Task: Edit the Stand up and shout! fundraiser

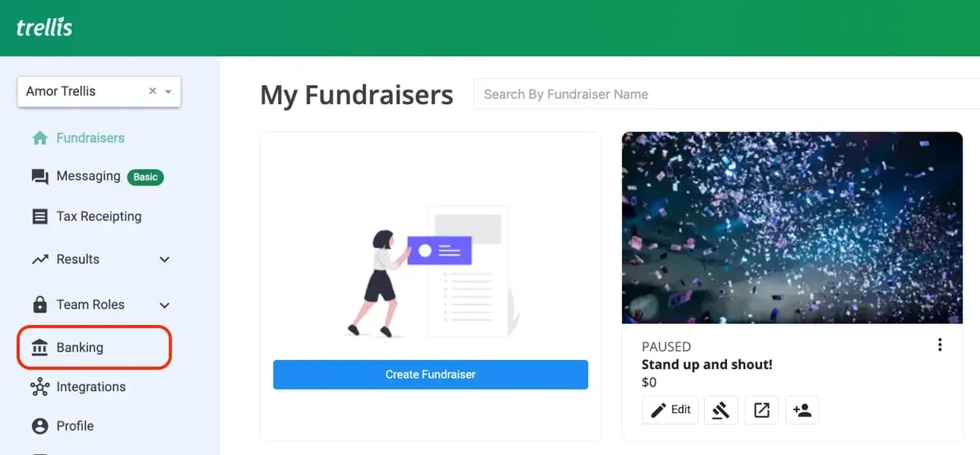Action: coord(670,410)
